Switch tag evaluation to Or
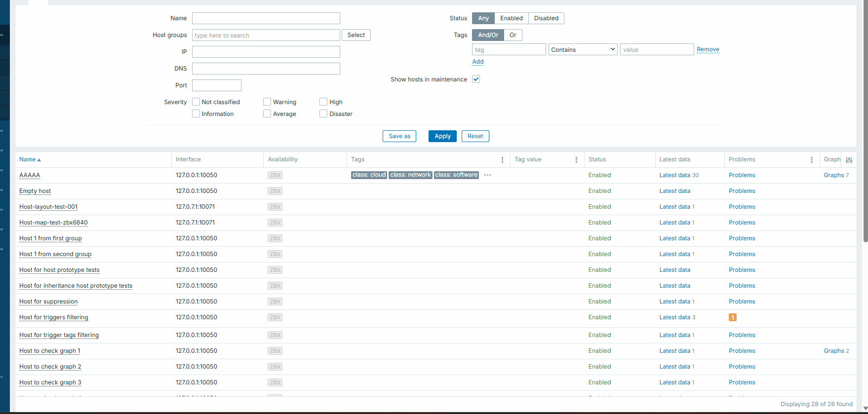Viewport: 868px width, 414px height. pos(513,35)
